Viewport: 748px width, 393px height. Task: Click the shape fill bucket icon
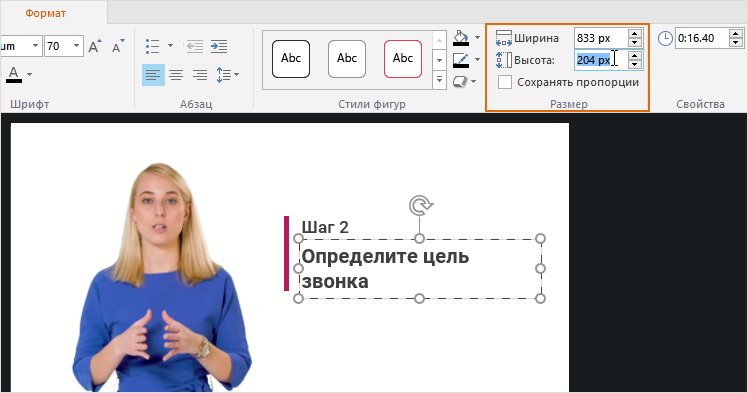click(460, 38)
